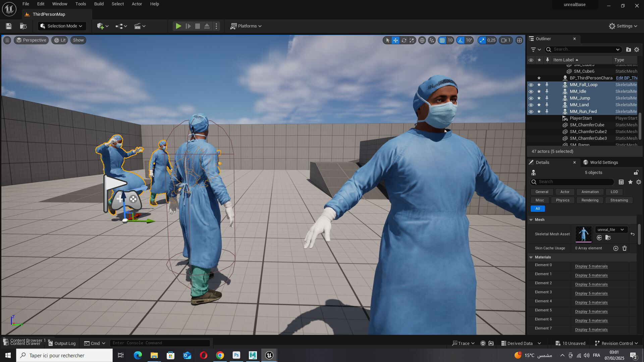Image resolution: width=644 pixels, height=362 pixels.
Task: Click the eject from player button
Action: pyautogui.click(x=207, y=26)
